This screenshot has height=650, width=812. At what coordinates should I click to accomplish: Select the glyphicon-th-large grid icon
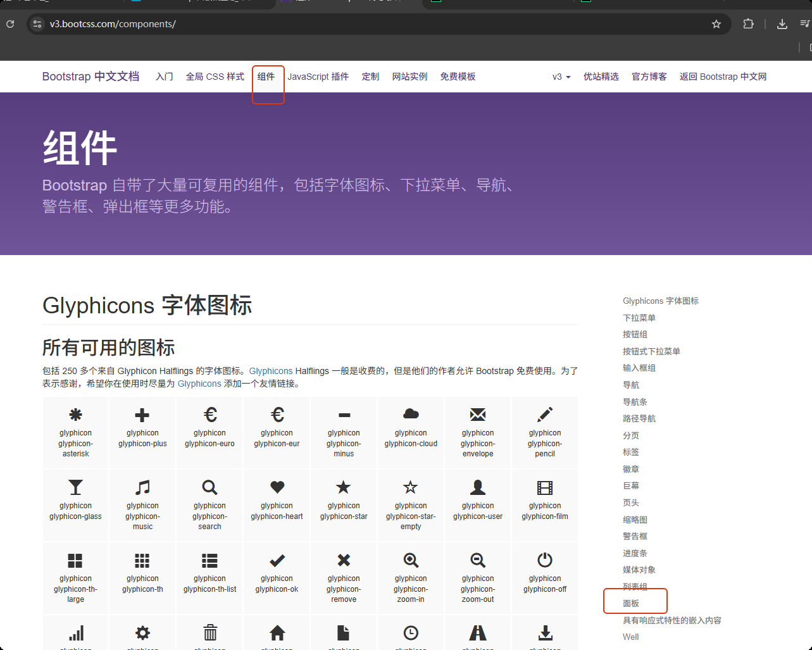click(x=75, y=561)
